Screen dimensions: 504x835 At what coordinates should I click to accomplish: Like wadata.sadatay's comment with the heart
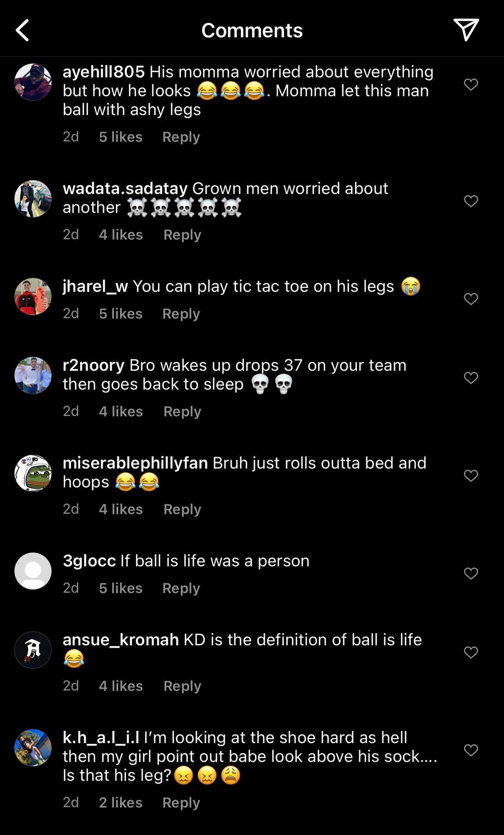click(471, 201)
